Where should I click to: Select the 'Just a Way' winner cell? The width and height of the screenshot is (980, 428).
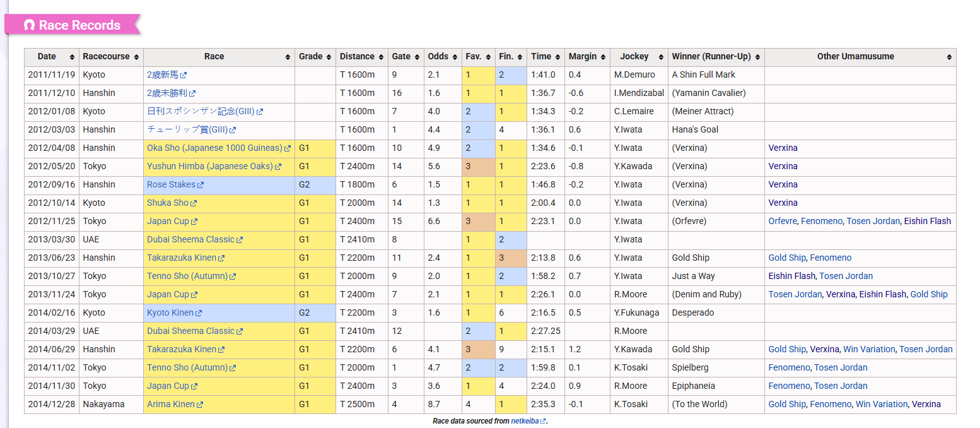pyautogui.click(x=716, y=276)
